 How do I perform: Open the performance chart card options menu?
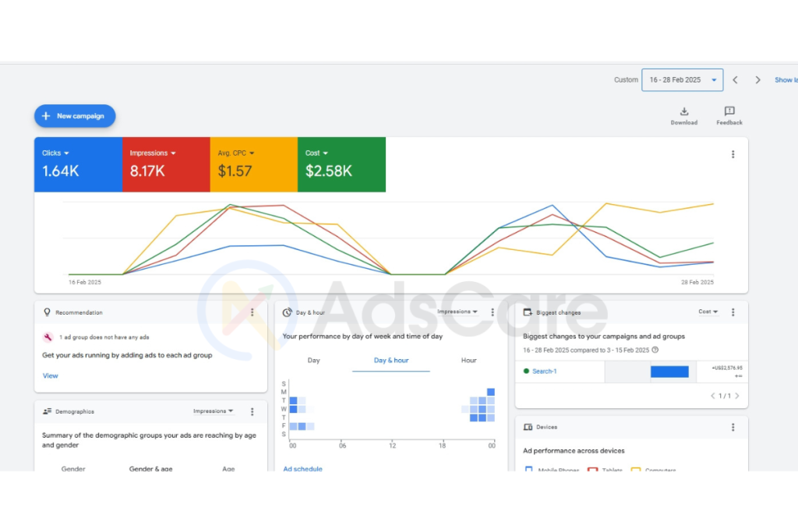click(x=733, y=154)
